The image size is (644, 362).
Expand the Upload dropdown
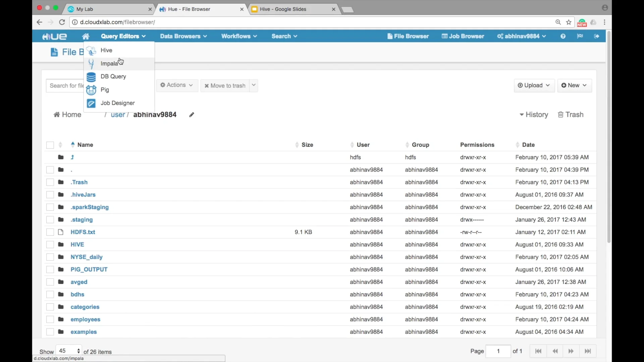point(534,85)
